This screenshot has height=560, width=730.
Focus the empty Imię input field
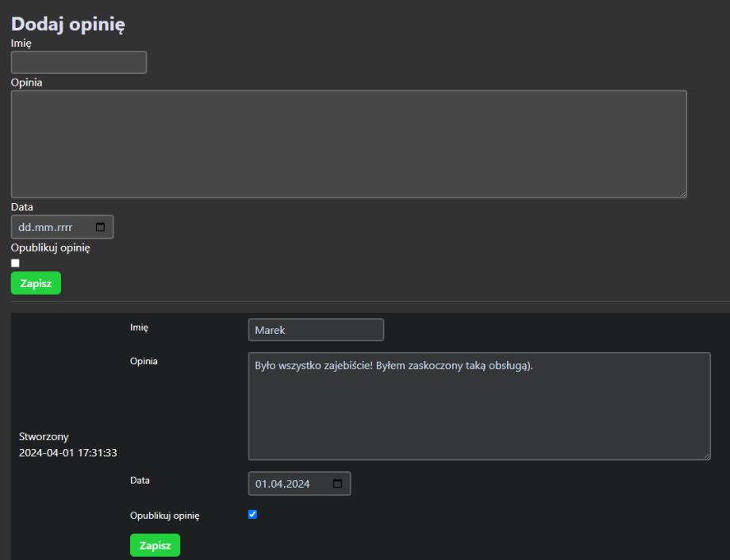coord(79,63)
